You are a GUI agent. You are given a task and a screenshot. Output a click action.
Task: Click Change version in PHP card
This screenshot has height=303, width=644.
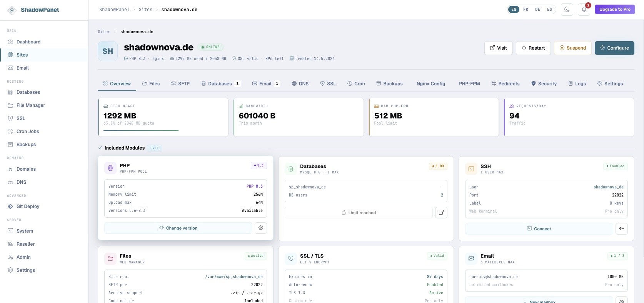tap(178, 228)
